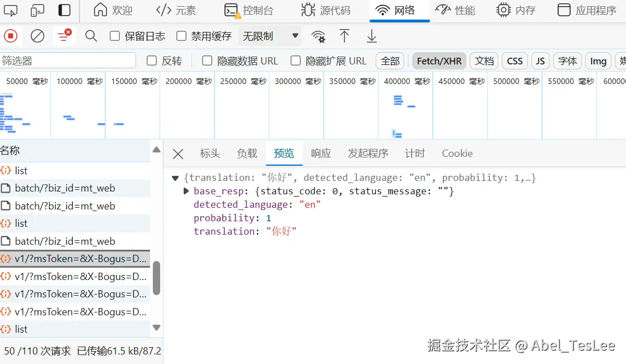Click the probability: 1 line

[232, 218]
